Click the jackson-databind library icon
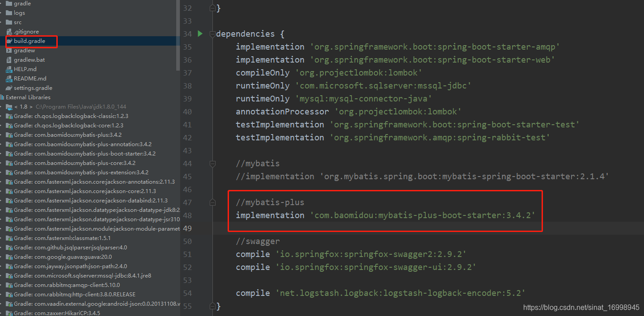This screenshot has width=644, height=316. point(9,201)
